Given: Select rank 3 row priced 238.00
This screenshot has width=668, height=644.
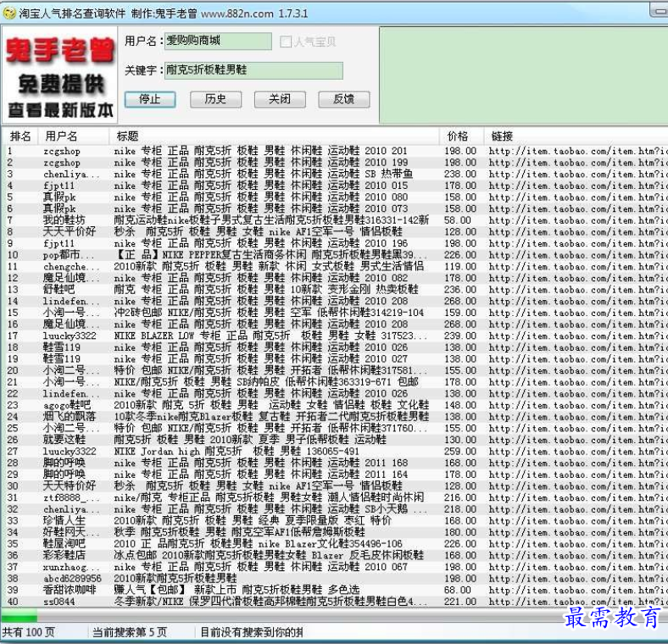Looking at the screenshot, I should (x=334, y=175).
